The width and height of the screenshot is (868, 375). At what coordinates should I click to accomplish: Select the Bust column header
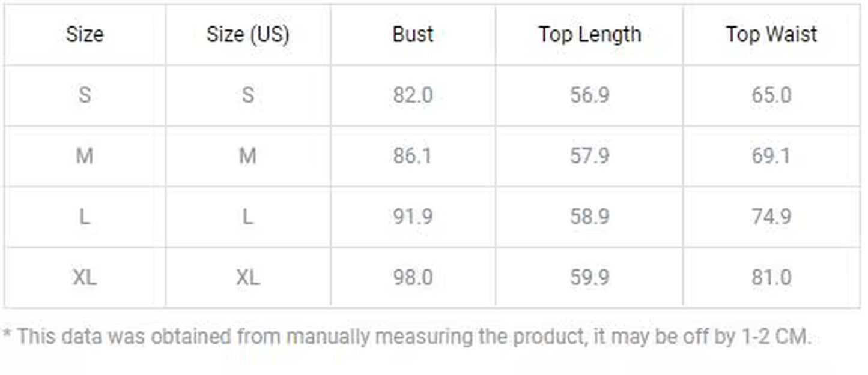pos(413,34)
